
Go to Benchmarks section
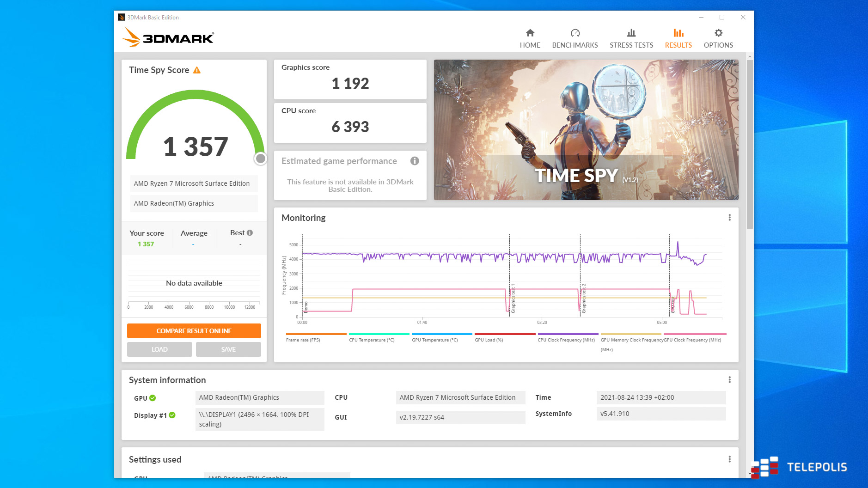click(575, 39)
